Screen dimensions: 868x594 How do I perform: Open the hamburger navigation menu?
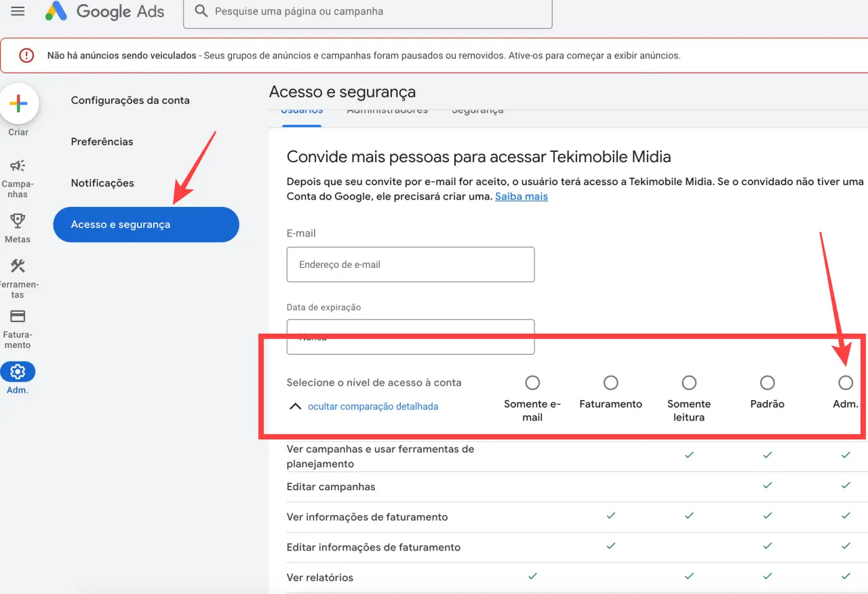click(17, 12)
